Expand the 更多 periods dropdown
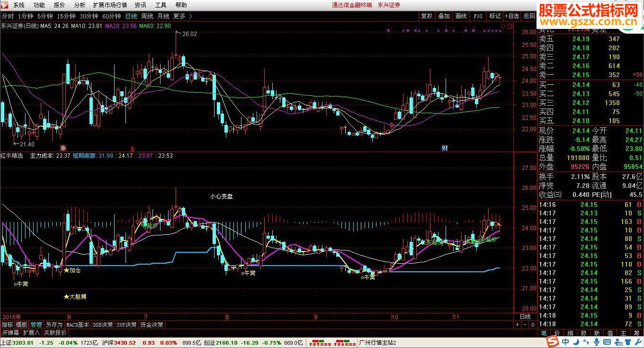Image resolution: width=644 pixels, height=348 pixels. click(183, 16)
